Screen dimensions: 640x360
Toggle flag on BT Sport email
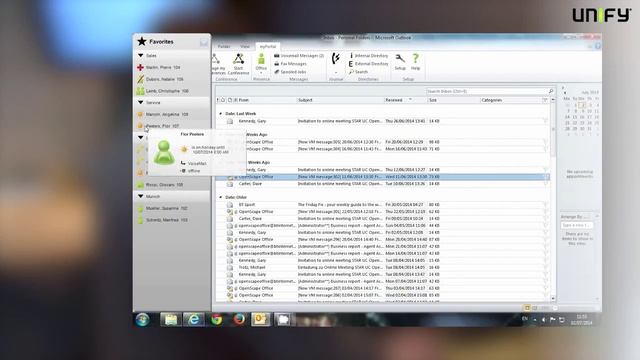click(x=545, y=204)
